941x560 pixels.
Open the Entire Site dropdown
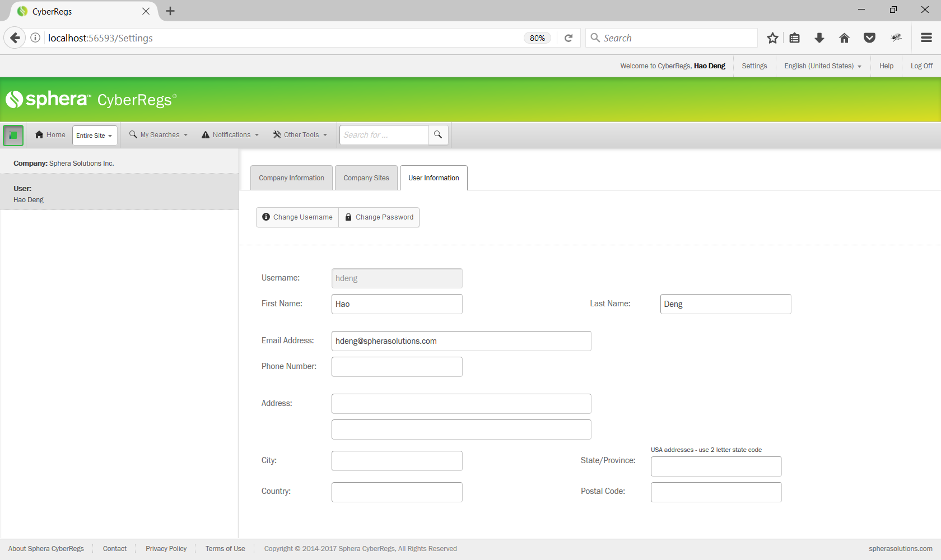95,136
